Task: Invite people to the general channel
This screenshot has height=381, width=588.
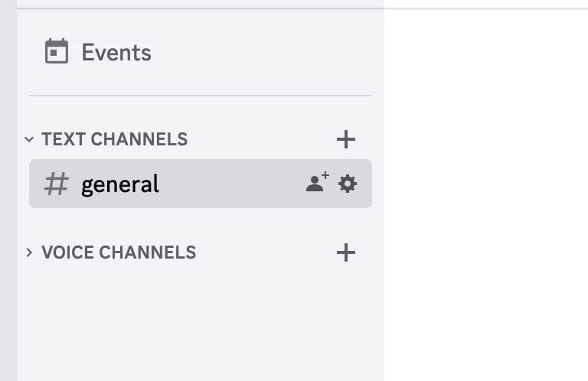Action: (x=317, y=183)
